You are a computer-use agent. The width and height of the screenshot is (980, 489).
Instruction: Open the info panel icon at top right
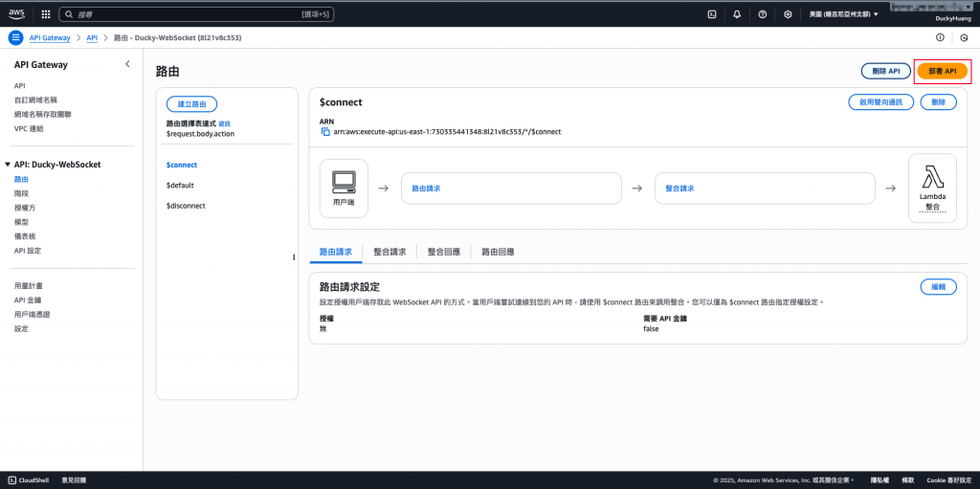click(940, 37)
